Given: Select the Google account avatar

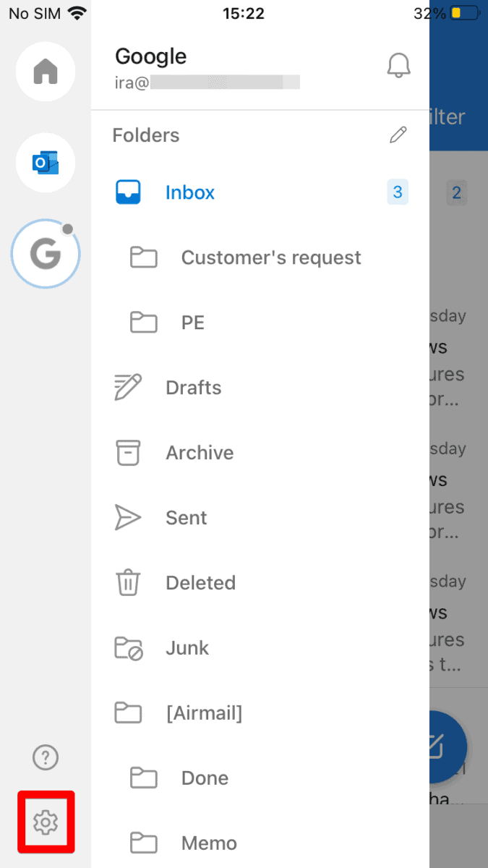Looking at the screenshot, I should [x=46, y=254].
